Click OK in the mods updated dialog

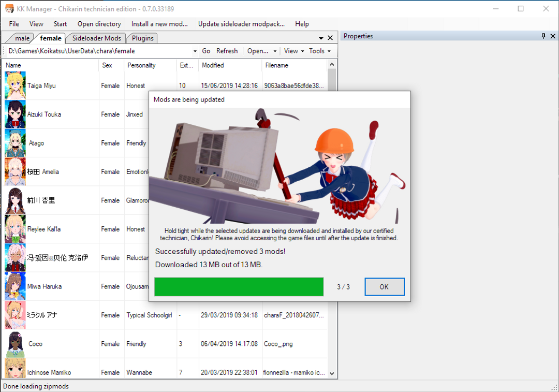tap(384, 287)
